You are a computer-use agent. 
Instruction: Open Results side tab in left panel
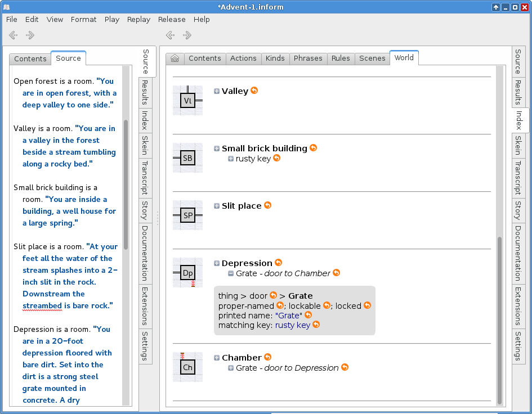[145, 93]
